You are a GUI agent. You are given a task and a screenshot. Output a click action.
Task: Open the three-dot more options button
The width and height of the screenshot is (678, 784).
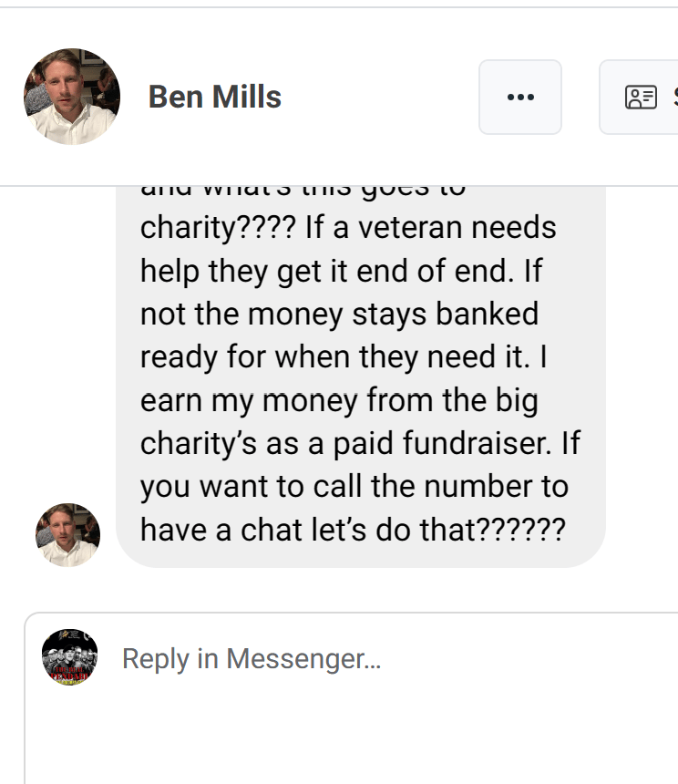520,97
